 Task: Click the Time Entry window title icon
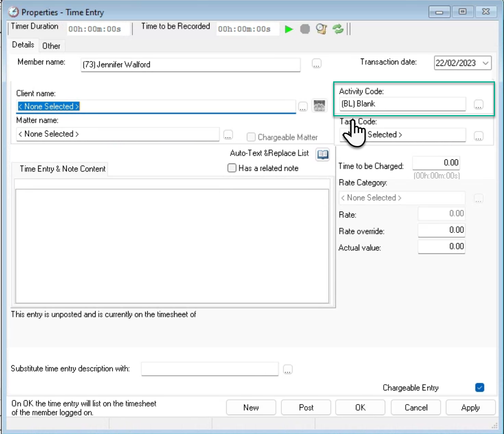13,12
